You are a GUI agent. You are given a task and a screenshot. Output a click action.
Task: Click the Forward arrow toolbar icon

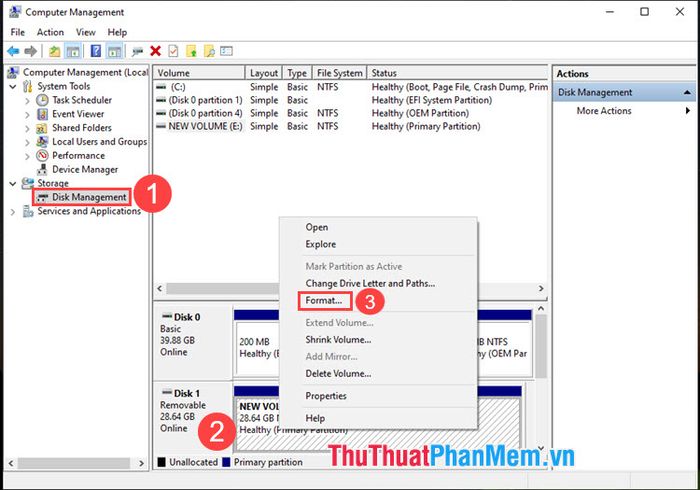(30, 51)
